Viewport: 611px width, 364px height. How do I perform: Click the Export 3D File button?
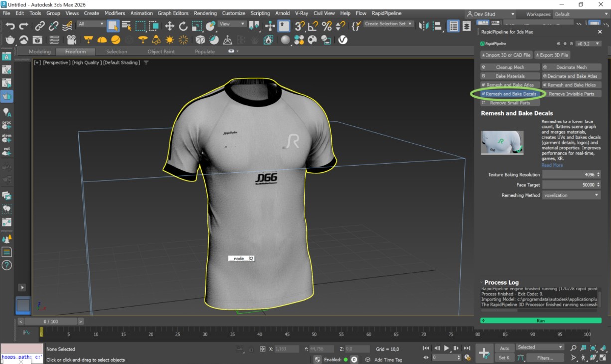click(x=552, y=55)
